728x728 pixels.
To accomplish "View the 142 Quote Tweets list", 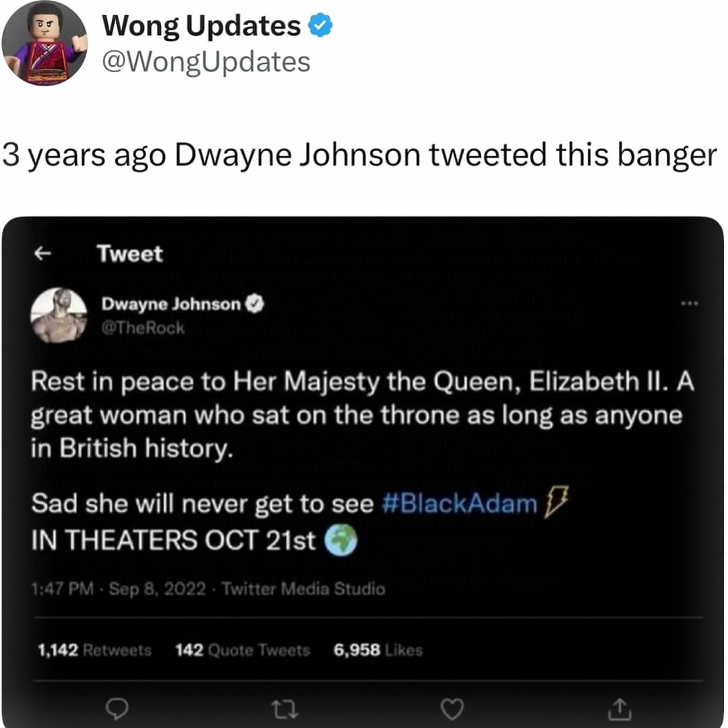I will [x=243, y=650].
